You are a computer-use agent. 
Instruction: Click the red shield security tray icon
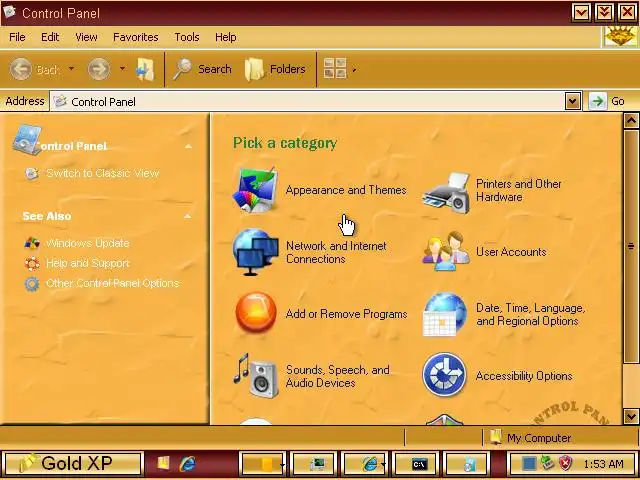(x=565, y=463)
